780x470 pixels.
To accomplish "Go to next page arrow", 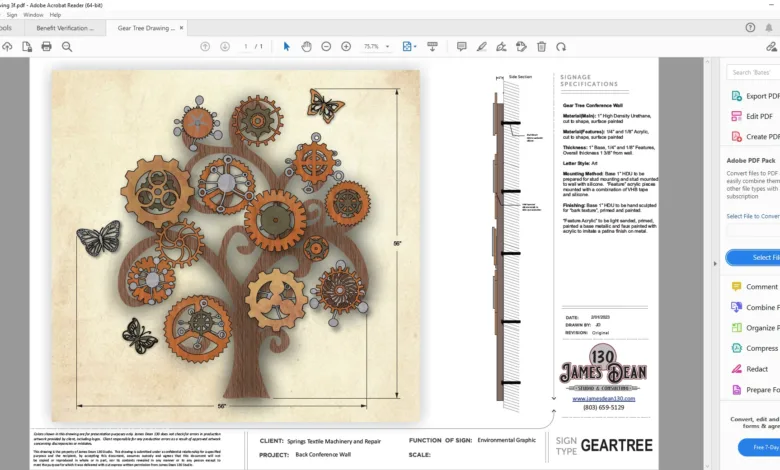I will tap(225, 47).
